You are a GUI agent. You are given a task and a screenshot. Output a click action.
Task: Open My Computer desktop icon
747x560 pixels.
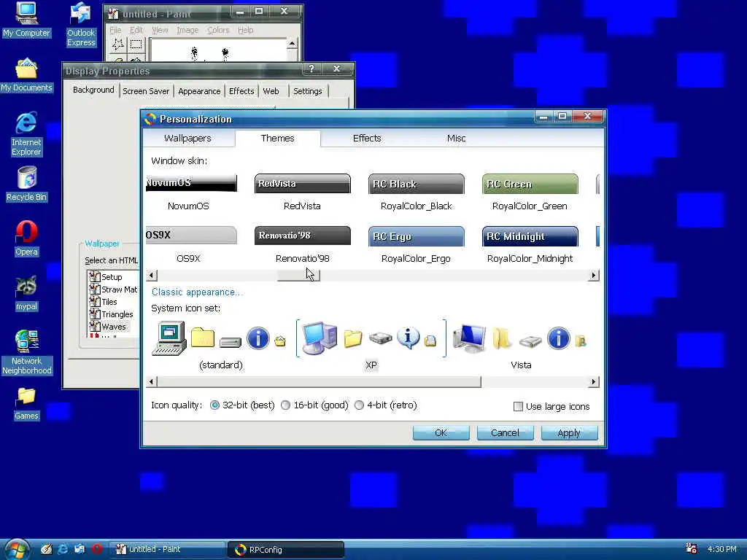pos(26,19)
